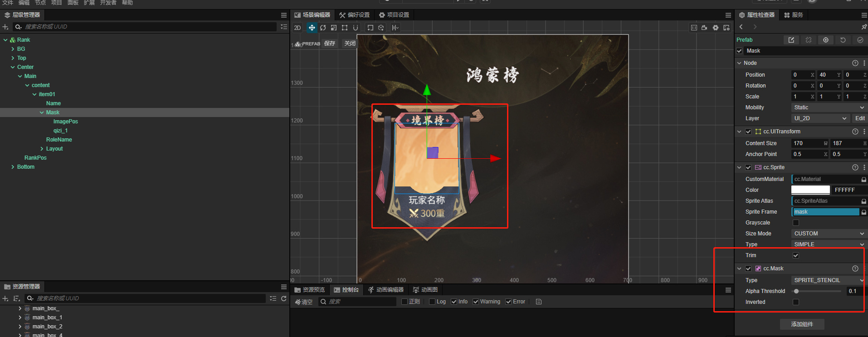This screenshot has height=337, width=868.
Task: Apply Prefab changes with checkmark icon
Action: pyautogui.click(x=860, y=40)
